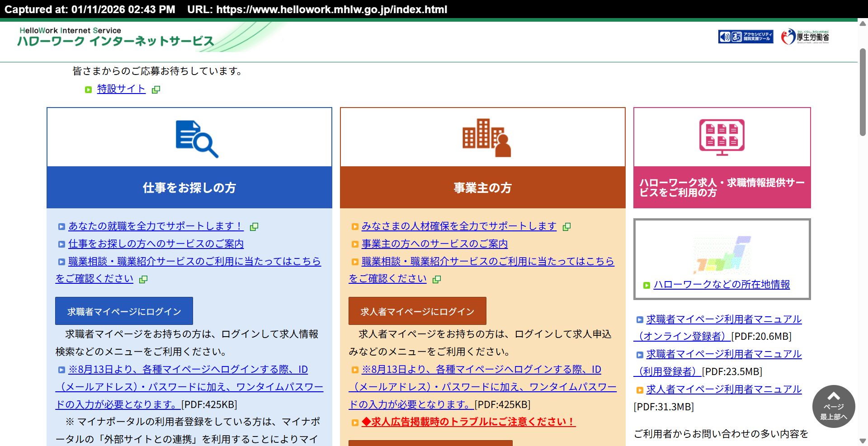This screenshot has width=868, height=446.
Task: Open red 求人広告掲載時のトラブルにご注意ください link
Action: click(x=469, y=422)
